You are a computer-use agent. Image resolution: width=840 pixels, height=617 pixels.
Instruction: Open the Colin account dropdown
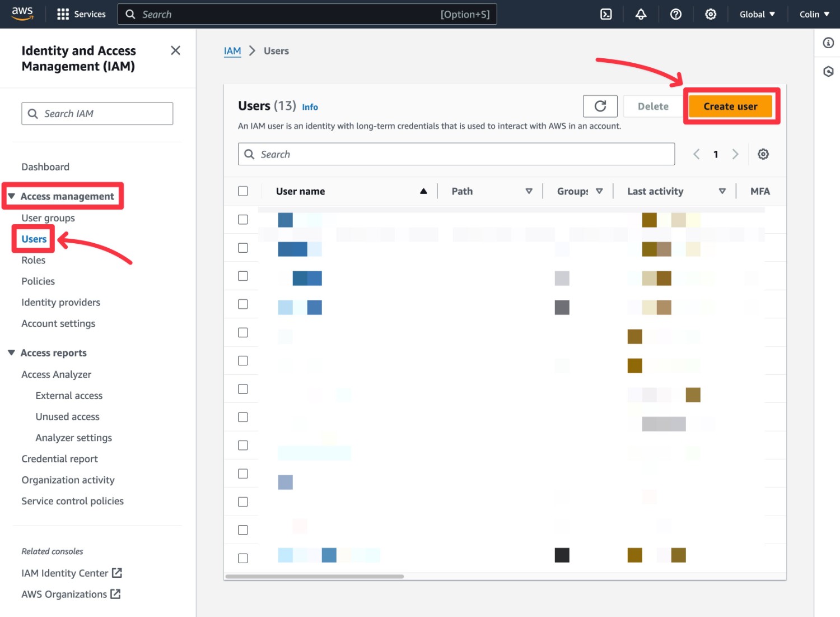tap(814, 14)
